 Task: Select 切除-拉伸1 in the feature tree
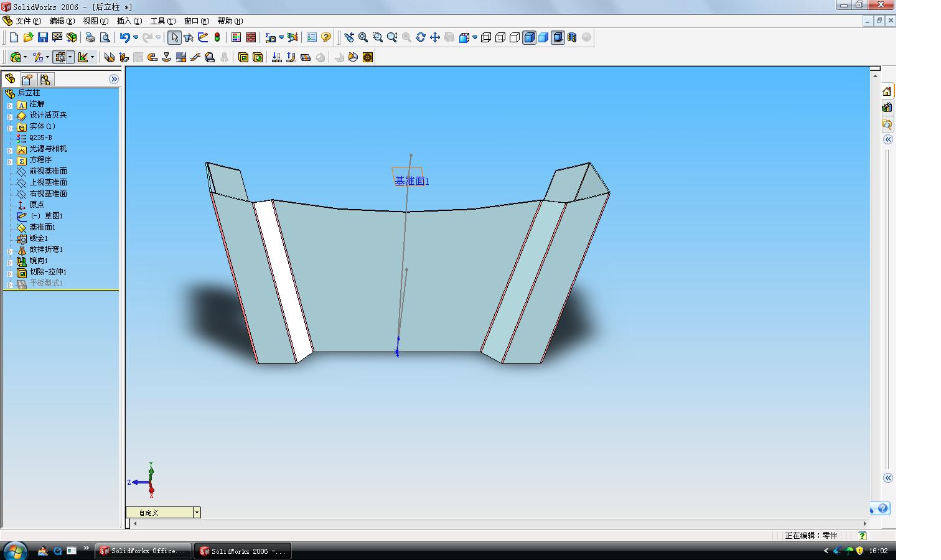click(x=48, y=272)
